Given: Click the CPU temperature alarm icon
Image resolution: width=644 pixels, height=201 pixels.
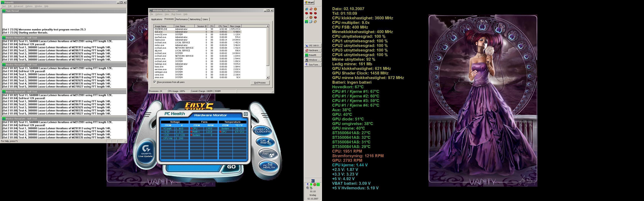Looking at the screenshot, I should pos(220,132).
